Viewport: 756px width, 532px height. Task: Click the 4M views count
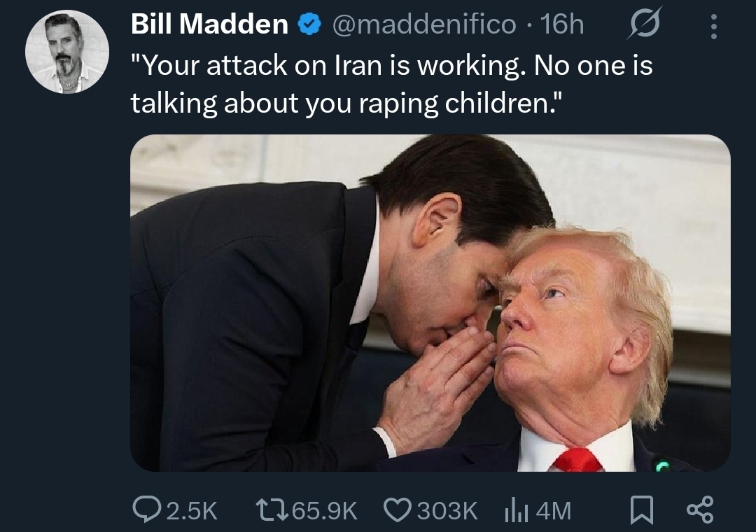553,511
